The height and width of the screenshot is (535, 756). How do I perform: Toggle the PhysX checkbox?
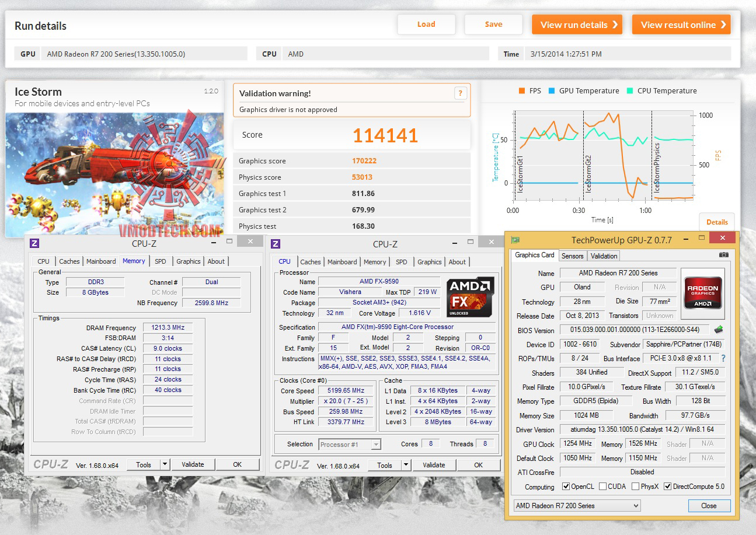click(636, 487)
